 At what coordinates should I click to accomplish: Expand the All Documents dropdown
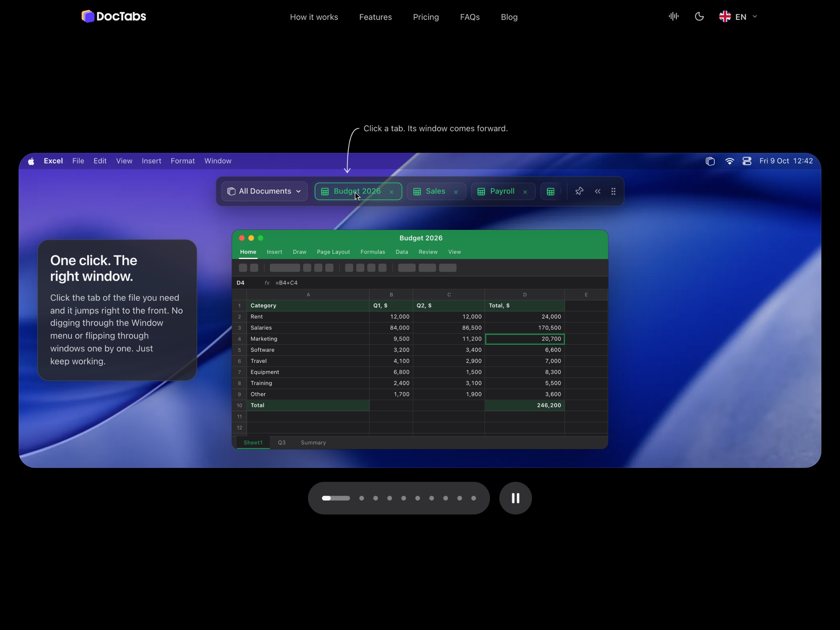coord(265,191)
